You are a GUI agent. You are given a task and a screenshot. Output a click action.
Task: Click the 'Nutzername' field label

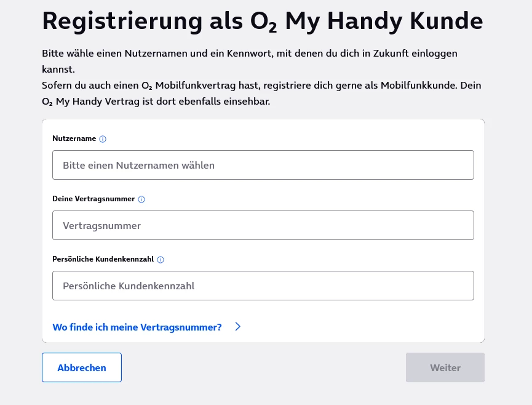[74, 139]
